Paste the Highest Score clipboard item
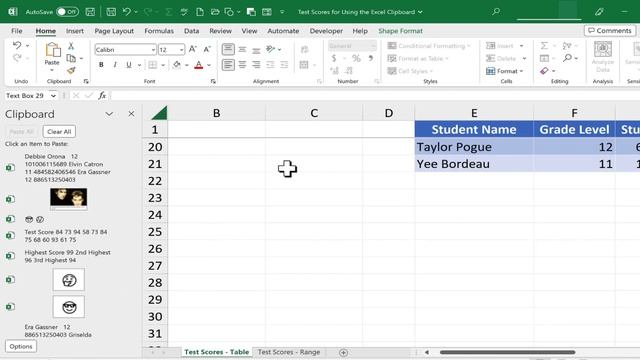The width and height of the screenshot is (640, 360). [67, 256]
